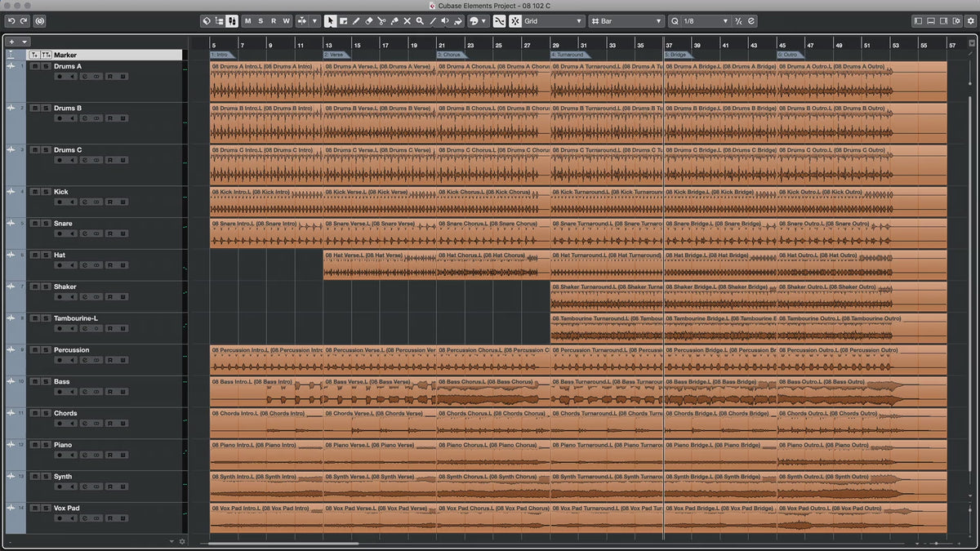This screenshot has height=551, width=980.
Task: Select the Draw pencil tool
Action: [356, 21]
